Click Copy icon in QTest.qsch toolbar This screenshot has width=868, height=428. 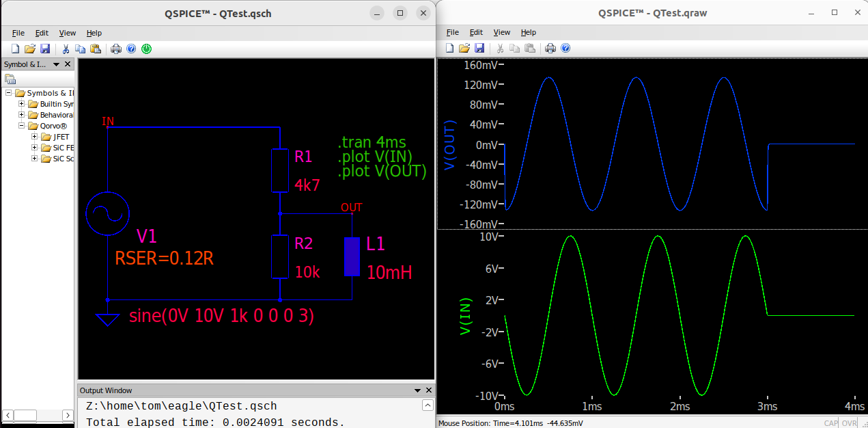tap(81, 49)
